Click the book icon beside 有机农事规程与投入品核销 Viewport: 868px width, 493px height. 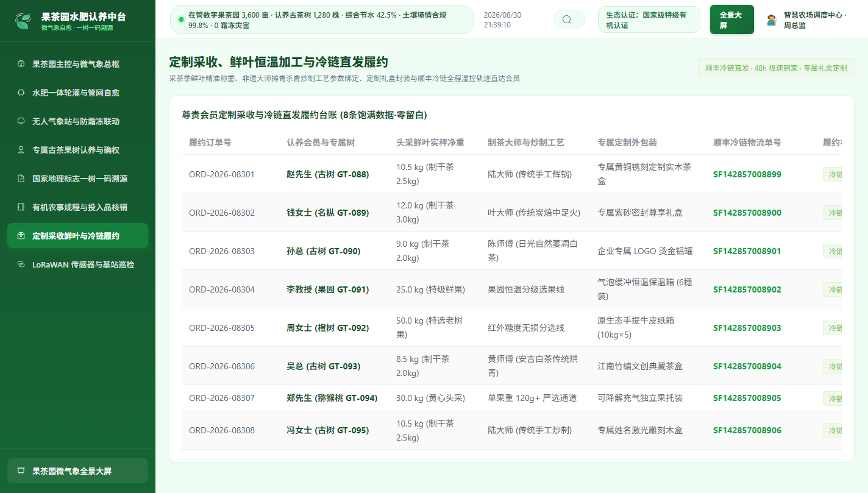(21, 207)
